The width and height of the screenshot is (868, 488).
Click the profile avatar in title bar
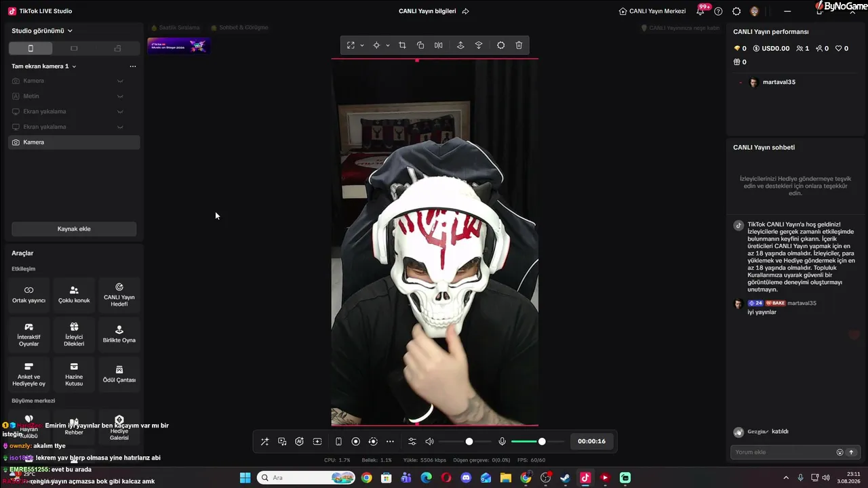coord(755,11)
